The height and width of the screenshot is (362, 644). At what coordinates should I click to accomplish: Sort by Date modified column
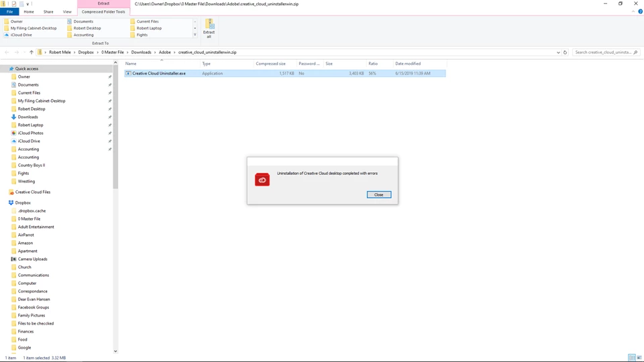(x=420, y=64)
